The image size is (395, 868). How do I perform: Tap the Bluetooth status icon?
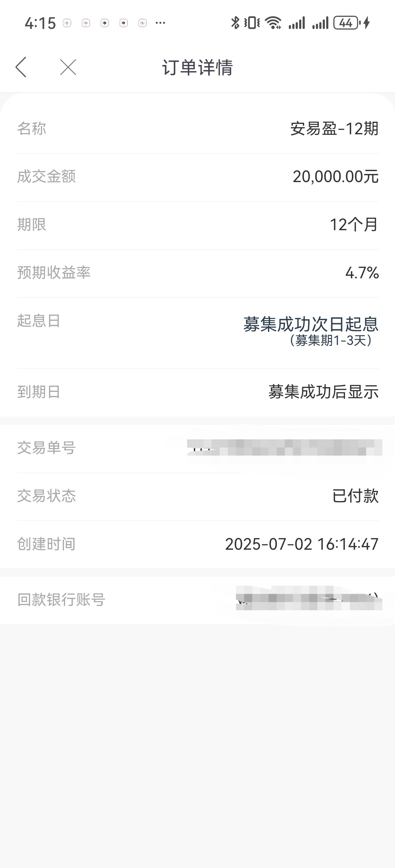pyautogui.click(x=235, y=23)
